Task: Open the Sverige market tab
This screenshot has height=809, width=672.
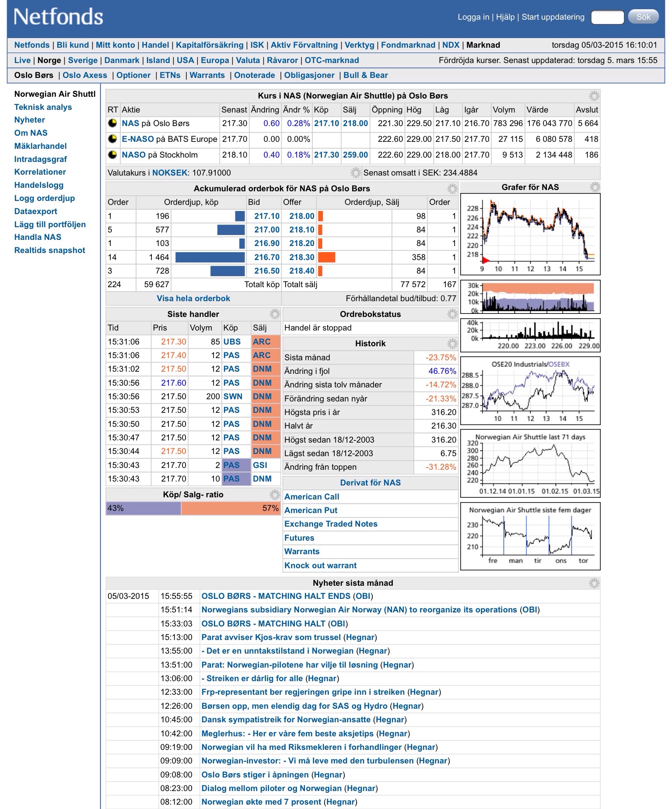Action: (83, 60)
